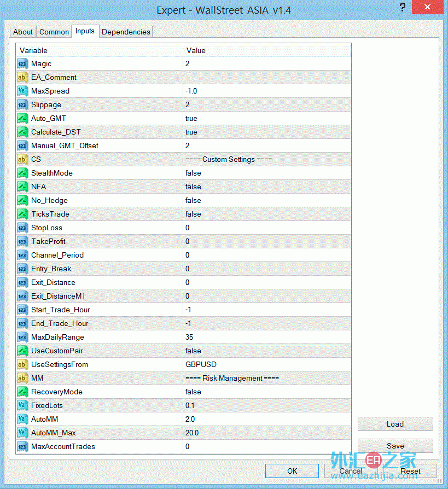
Task: Click the integer icon beside Start_Trade_Hour
Action: coord(22,310)
